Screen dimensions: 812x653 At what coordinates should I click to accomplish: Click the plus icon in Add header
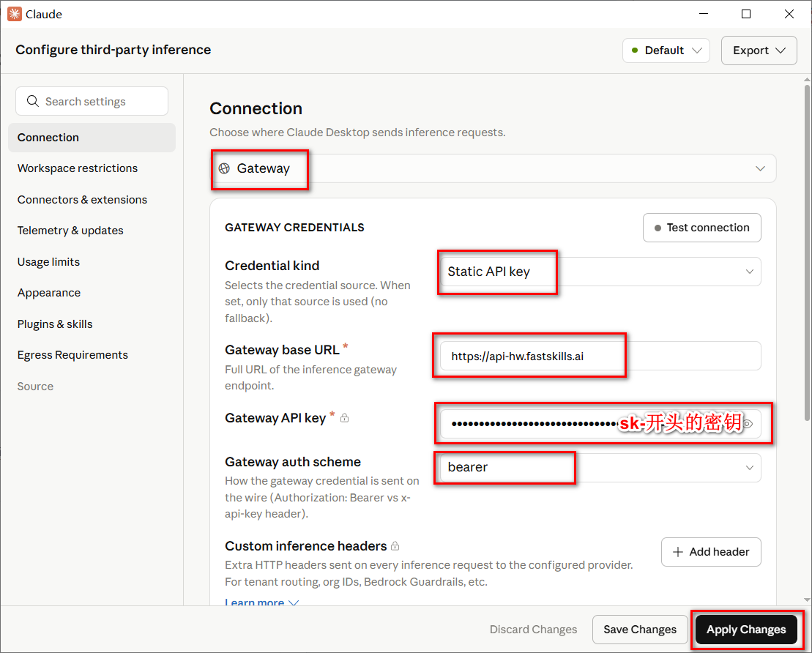pyautogui.click(x=677, y=552)
